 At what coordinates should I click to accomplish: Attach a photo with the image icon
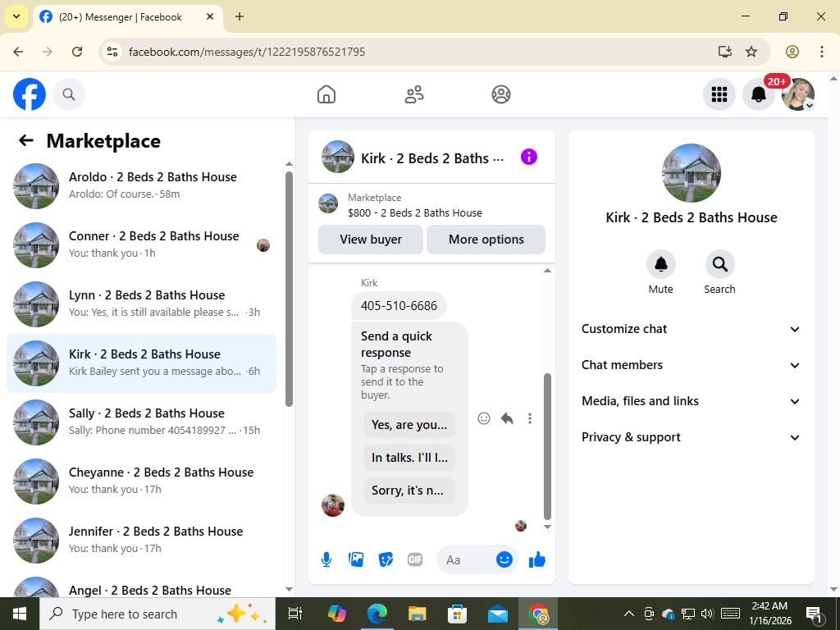356,559
